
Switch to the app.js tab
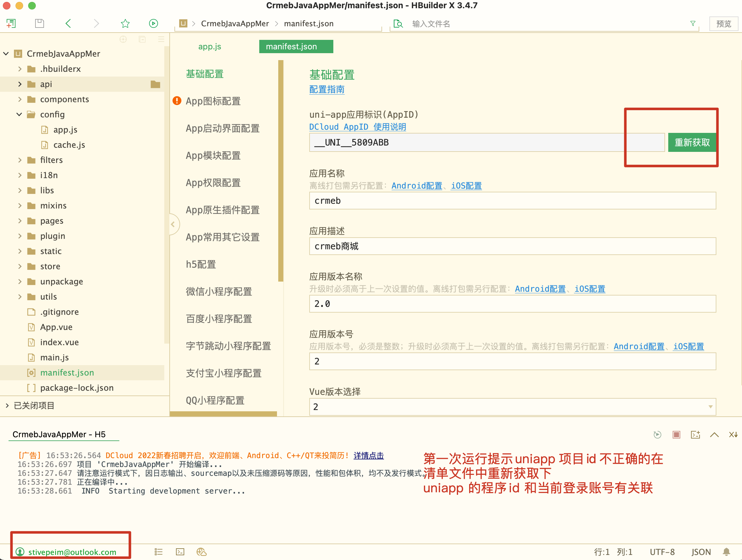210,47
